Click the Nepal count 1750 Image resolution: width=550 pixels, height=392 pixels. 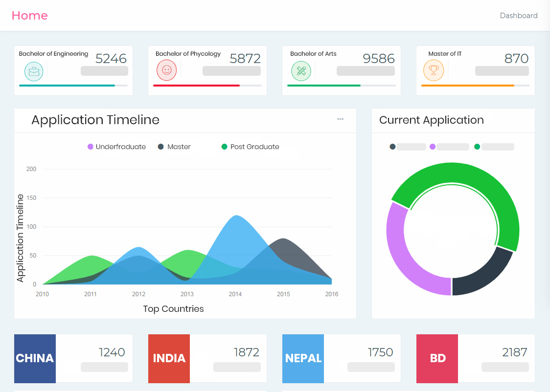click(x=380, y=352)
